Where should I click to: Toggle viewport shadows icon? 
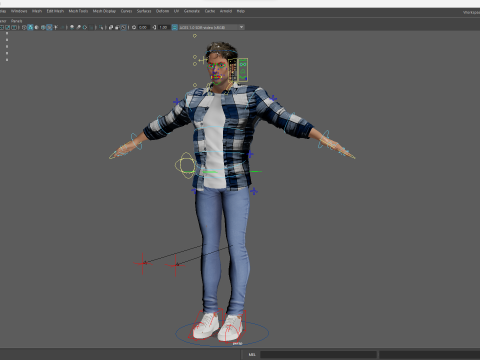pos(62,27)
